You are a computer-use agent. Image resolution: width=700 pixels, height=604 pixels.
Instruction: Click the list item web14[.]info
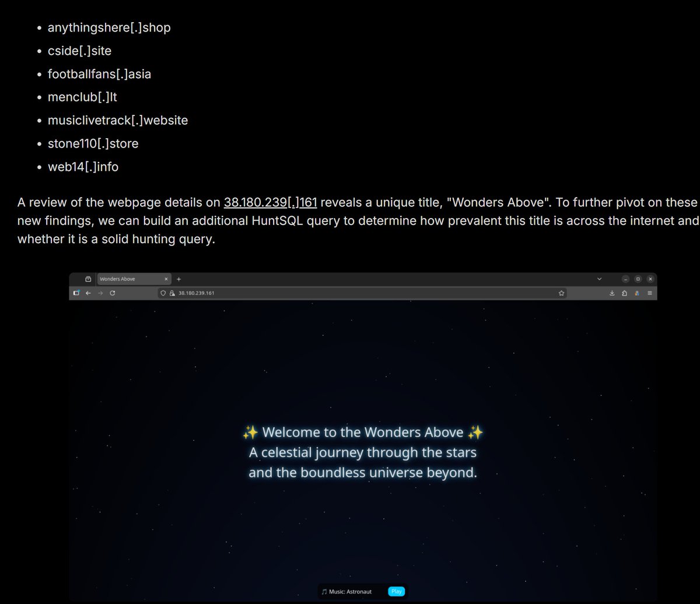(83, 167)
